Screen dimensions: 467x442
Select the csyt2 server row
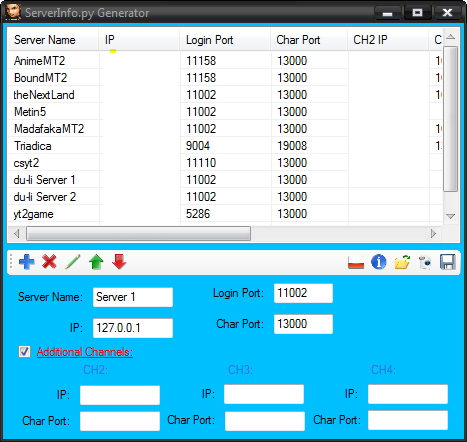click(225, 163)
